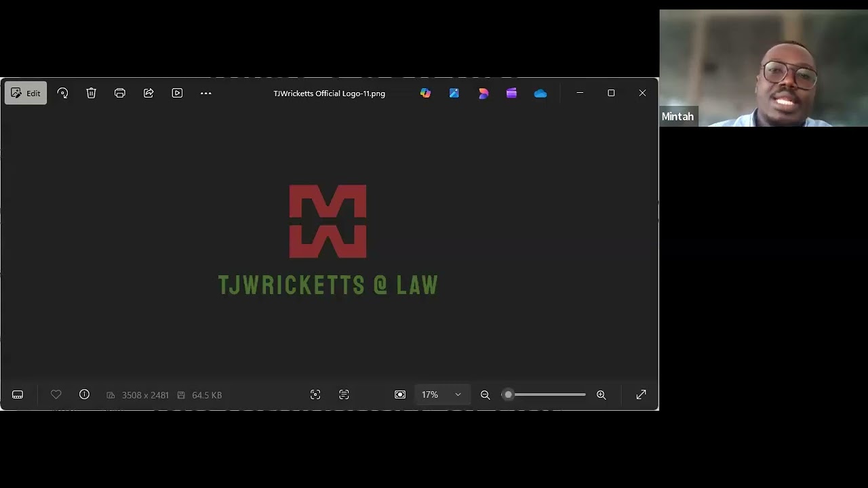Open the OneDrive cloud icon
Screen dimensions: 868x488
pyautogui.click(x=540, y=93)
